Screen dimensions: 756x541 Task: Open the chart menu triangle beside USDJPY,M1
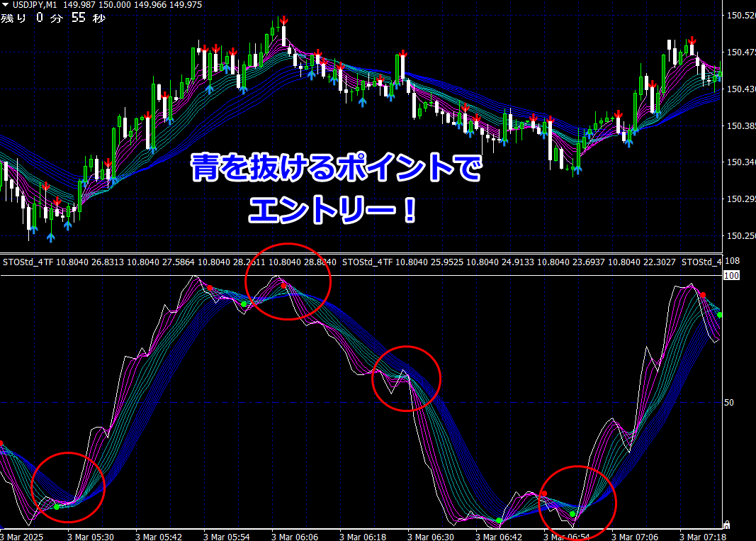tap(5, 5)
